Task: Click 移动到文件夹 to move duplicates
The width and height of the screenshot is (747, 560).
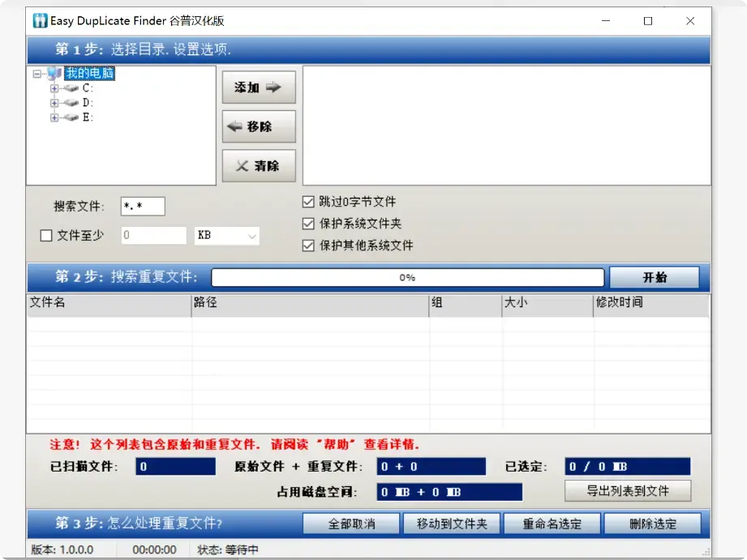Action: 452,524
